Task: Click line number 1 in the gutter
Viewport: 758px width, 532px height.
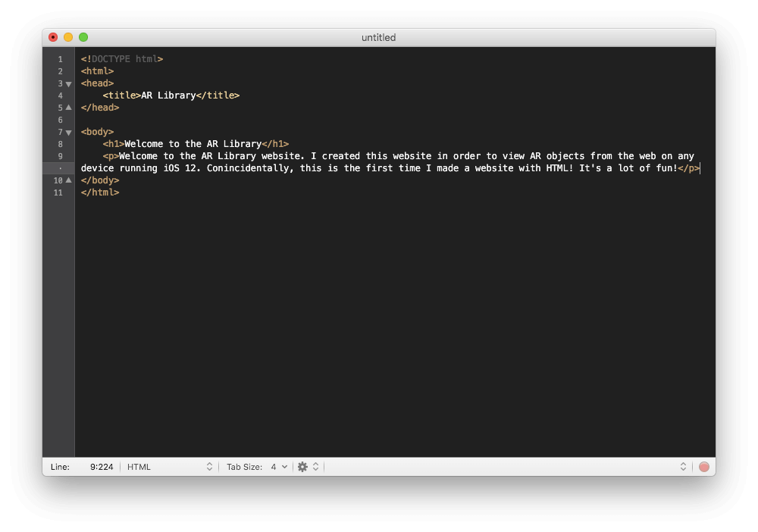Action: pyautogui.click(x=60, y=59)
